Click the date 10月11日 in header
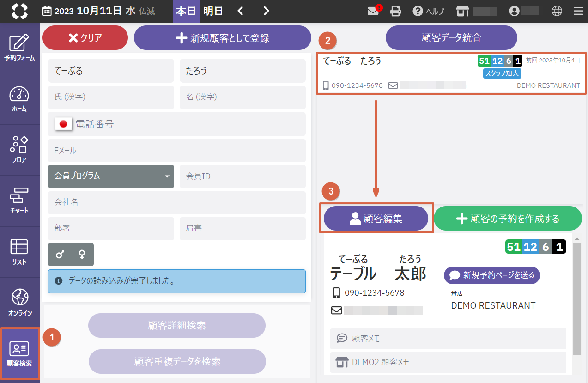 [x=99, y=11]
